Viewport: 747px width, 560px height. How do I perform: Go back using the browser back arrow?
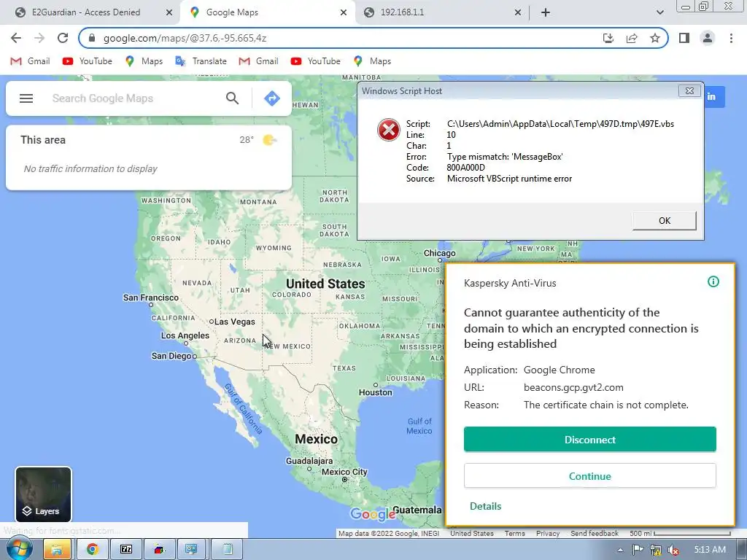[x=16, y=38]
